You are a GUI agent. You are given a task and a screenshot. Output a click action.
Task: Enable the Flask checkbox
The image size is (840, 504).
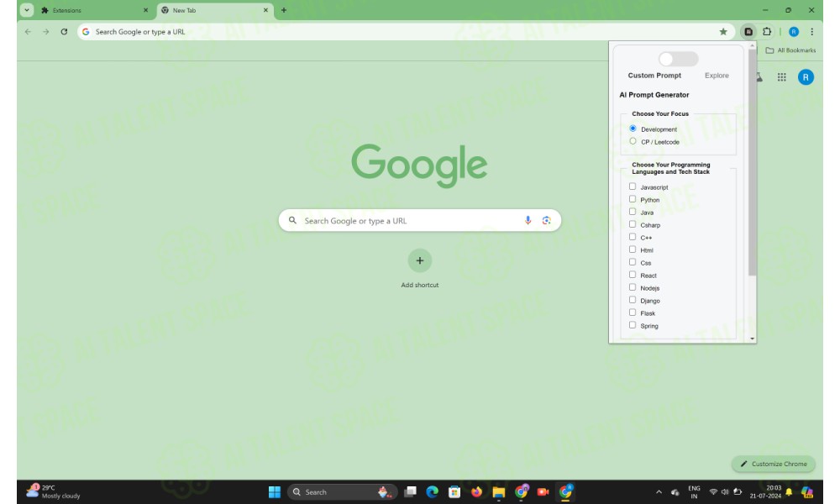[x=633, y=312]
